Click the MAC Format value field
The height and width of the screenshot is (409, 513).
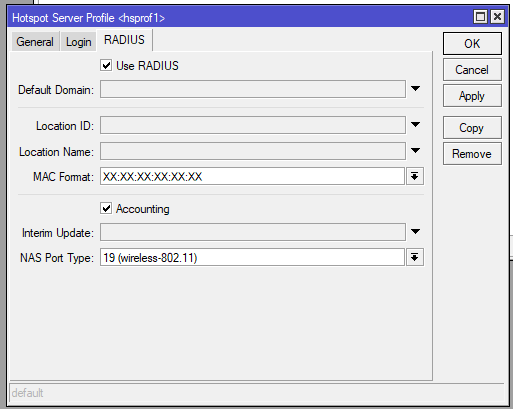coord(252,176)
